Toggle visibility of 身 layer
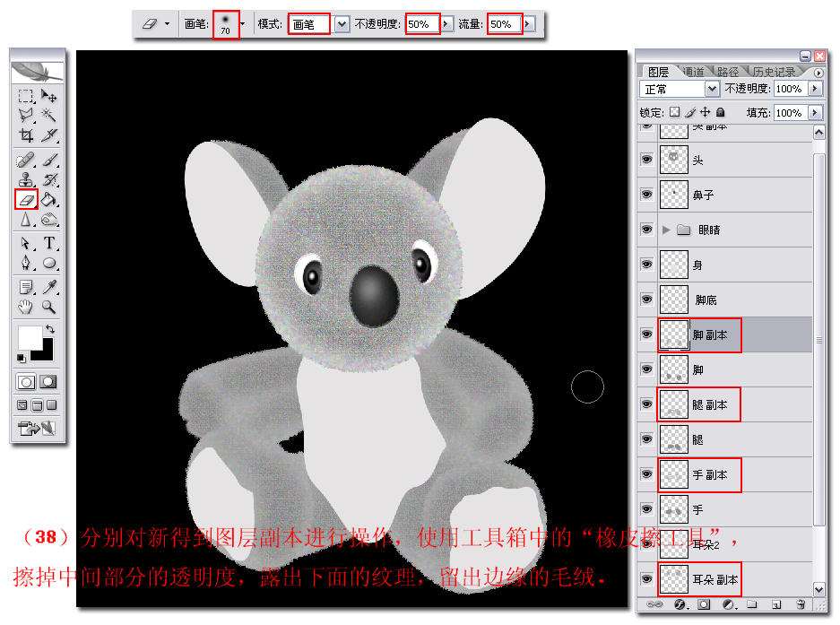This screenshot has height=625, width=840. pyautogui.click(x=647, y=265)
